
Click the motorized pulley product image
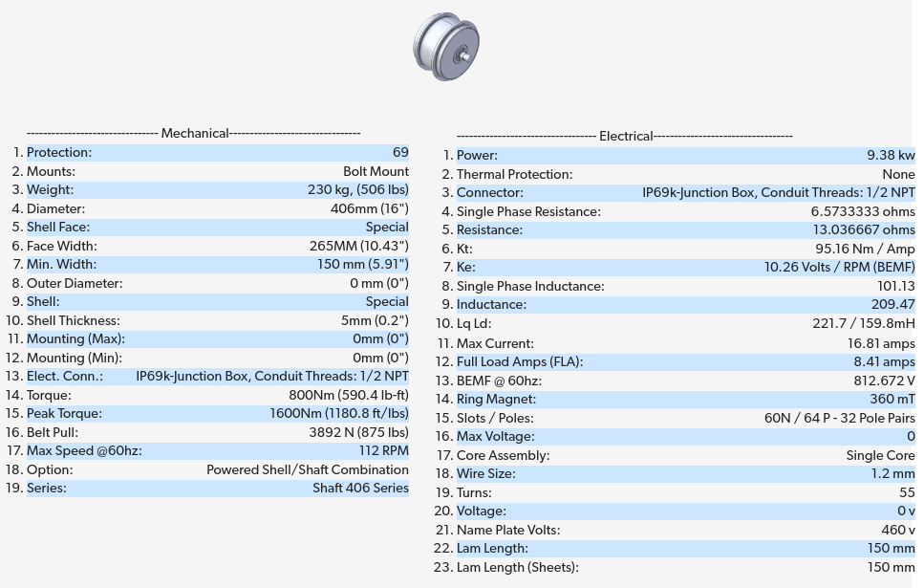446,47
